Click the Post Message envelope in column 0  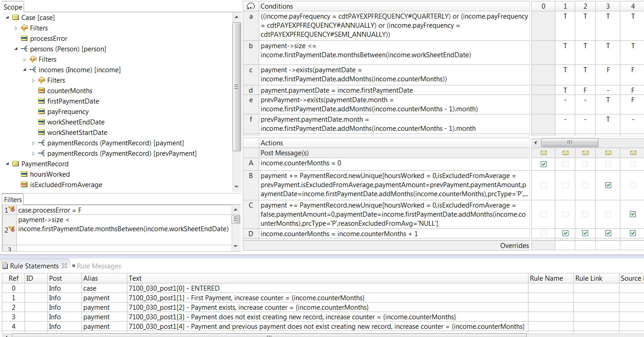pos(543,153)
